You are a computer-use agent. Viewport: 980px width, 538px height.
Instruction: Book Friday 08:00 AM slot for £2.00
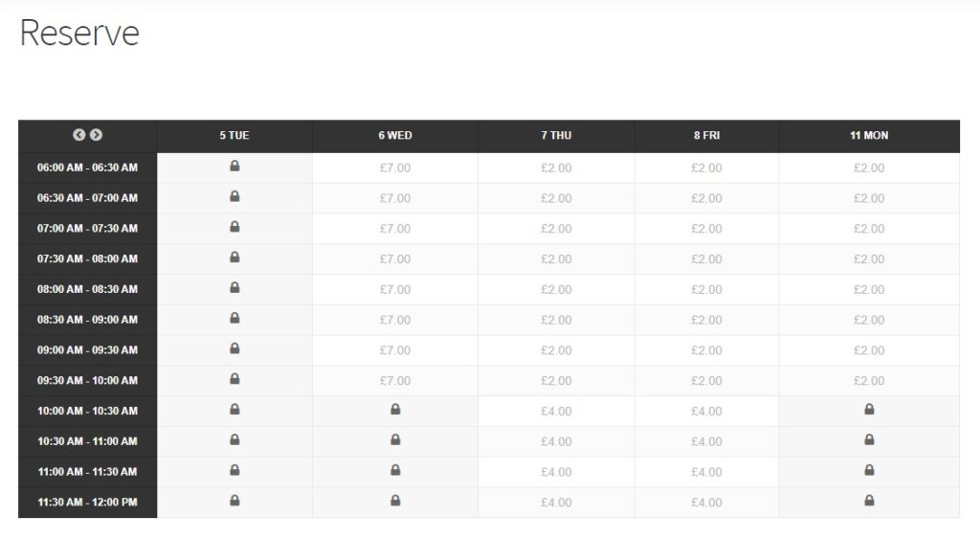pos(706,289)
